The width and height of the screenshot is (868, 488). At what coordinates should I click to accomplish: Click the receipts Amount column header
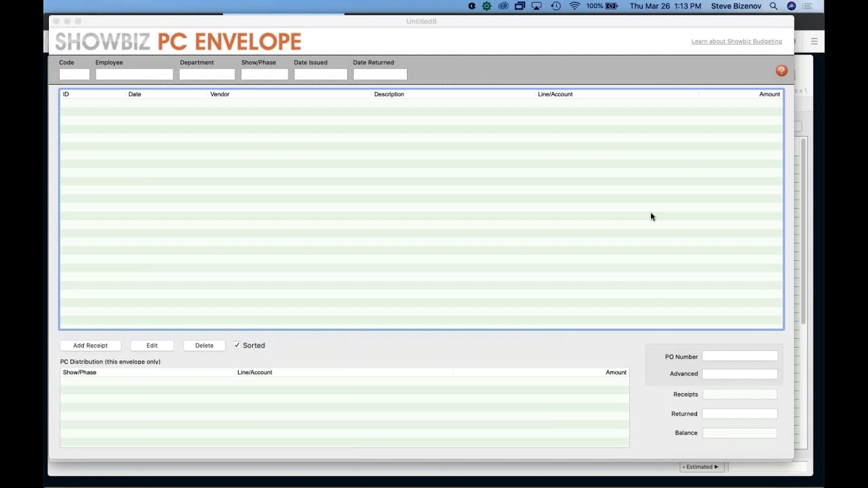[x=741, y=94]
